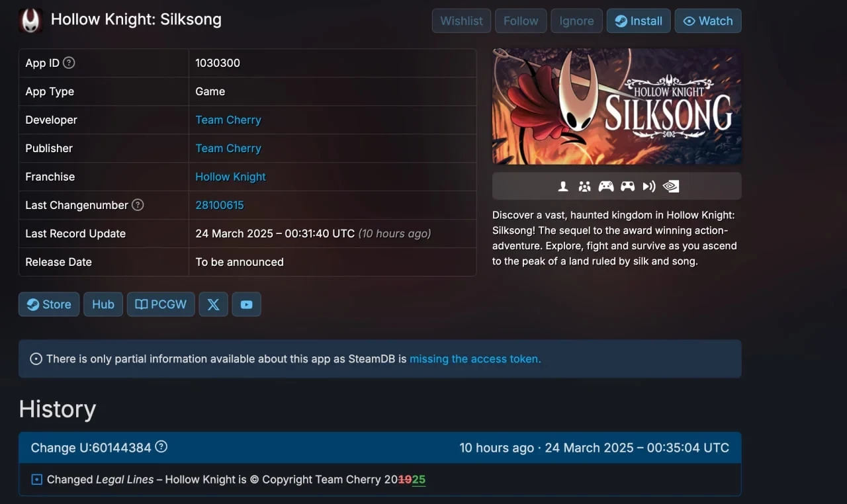The height and width of the screenshot is (504, 847).
Task: Toggle Ignore for this game
Action: click(x=576, y=21)
